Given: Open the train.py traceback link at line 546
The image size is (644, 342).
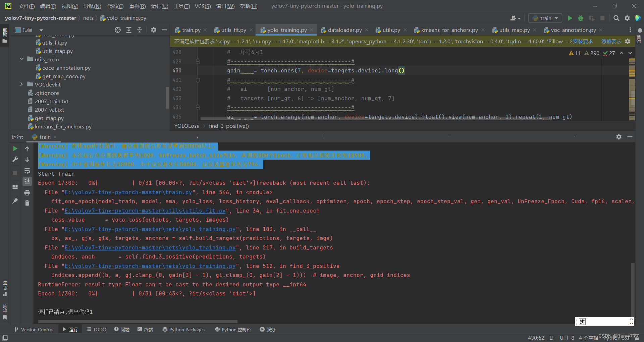Looking at the screenshot, I should [128, 192].
